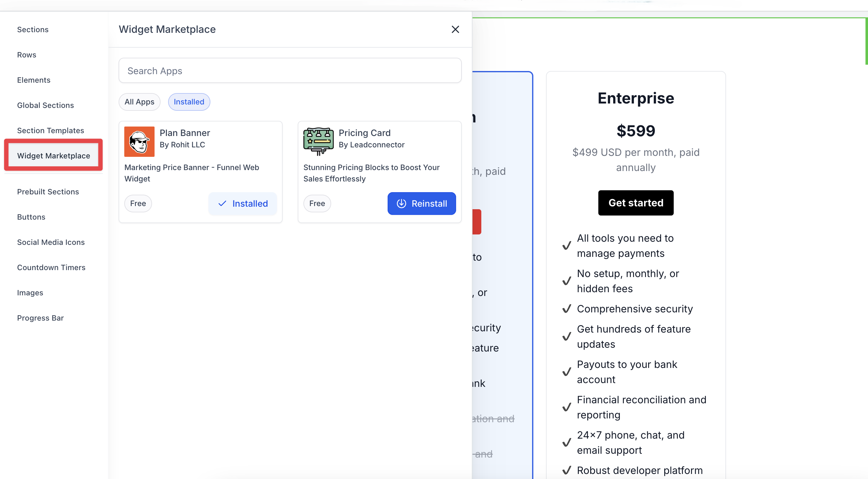Image resolution: width=868 pixels, height=479 pixels.
Task: Click the By Leadconnector text
Action: click(371, 145)
